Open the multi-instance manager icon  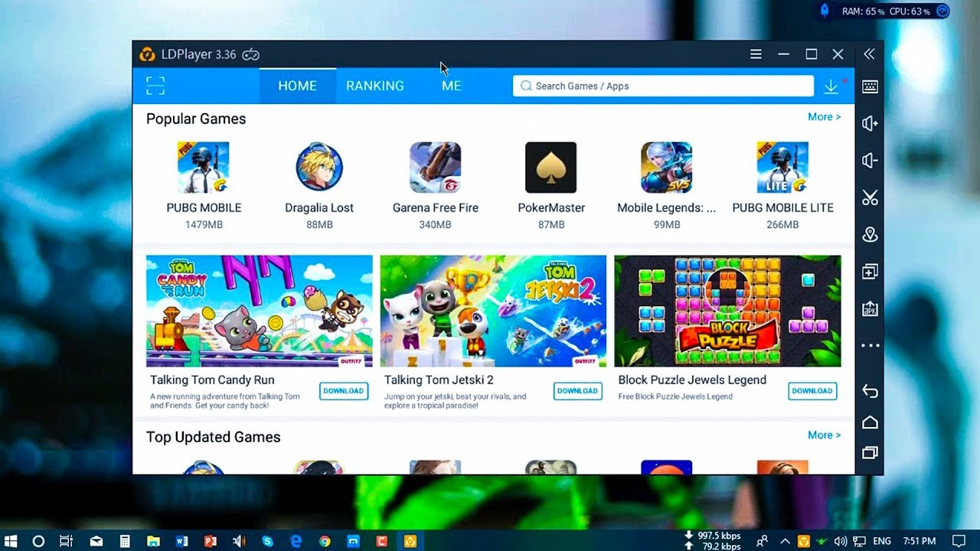coord(870,272)
